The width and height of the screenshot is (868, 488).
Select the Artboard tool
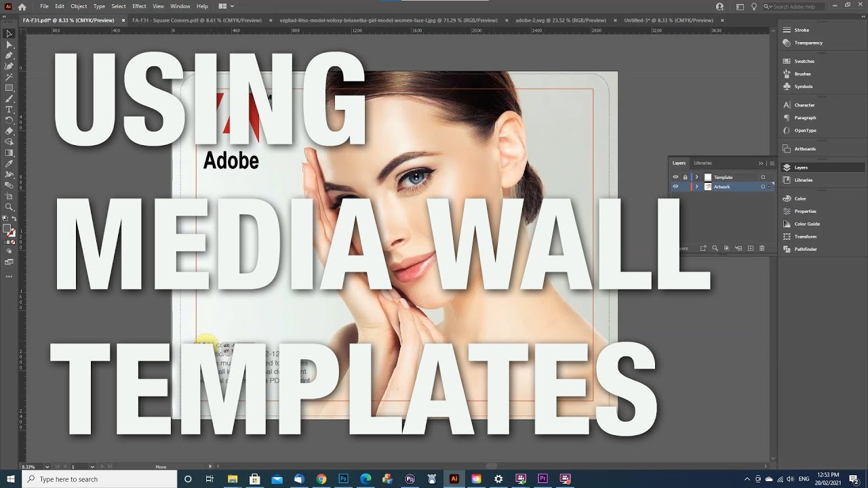click(9, 196)
